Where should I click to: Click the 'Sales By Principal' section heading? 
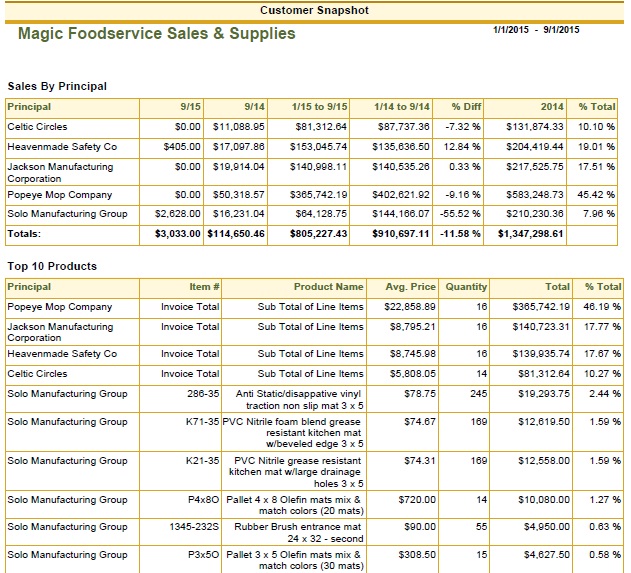tap(57, 86)
